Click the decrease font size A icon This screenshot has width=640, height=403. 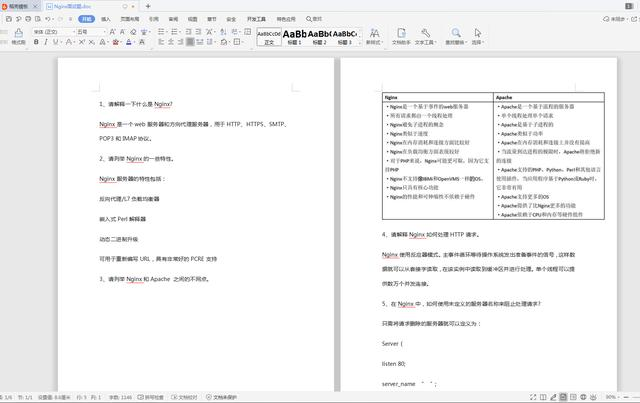click(x=122, y=31)
